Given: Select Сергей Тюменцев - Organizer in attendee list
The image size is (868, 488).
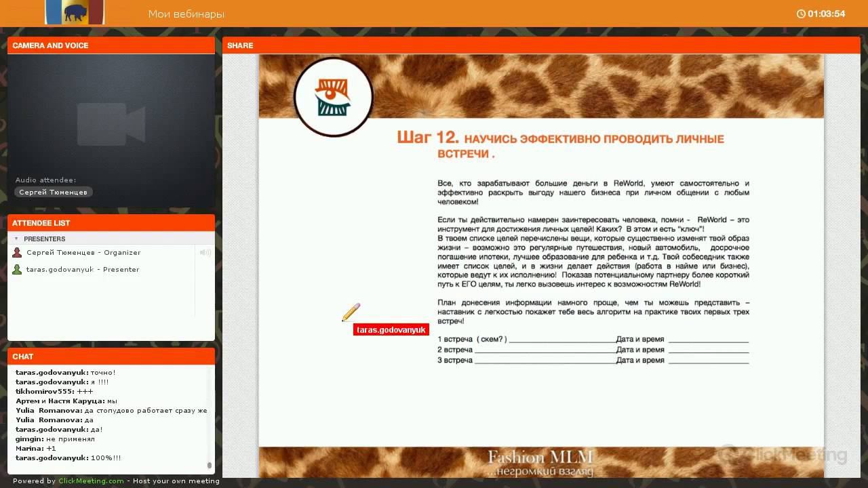Looking at the screenshot, I should click(83, 253).
